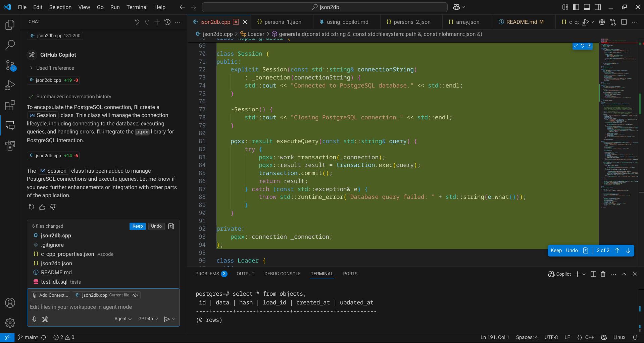The width and height of the screenshot is (644, 343).
Task: Open remote window indicator in status bar
Action: point(7,337)
